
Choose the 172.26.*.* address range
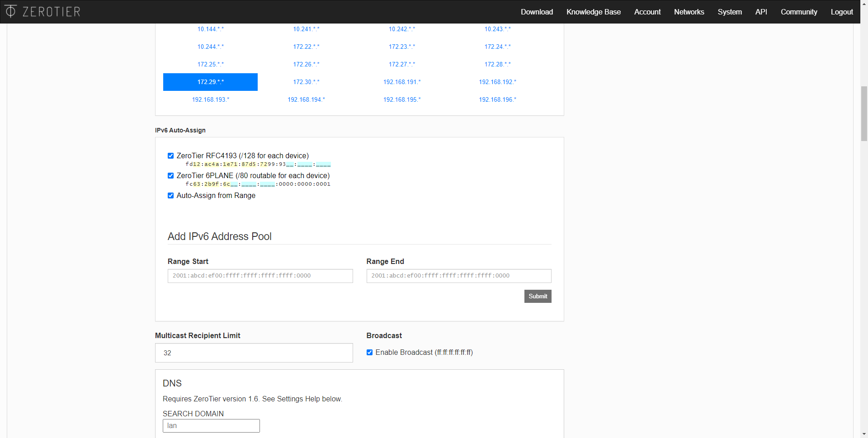pos(306,64)
